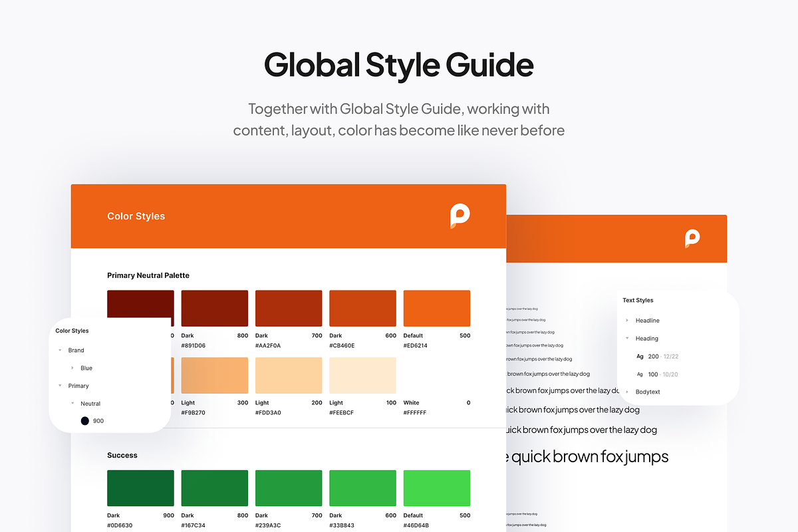798x532 pixels.
Task: Click the hex code #ED6214
Action: pyautogui.click(x=416, y=346)
